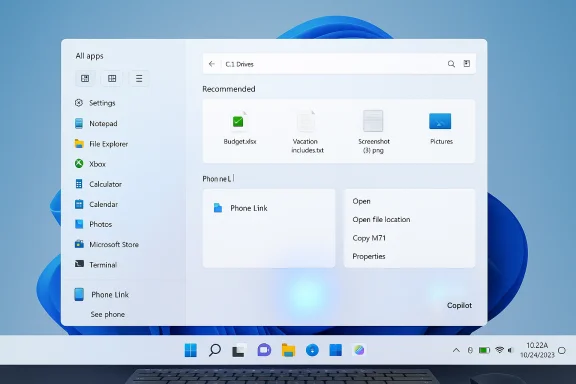Screen dimensions: 576x384
Task: Click the taskbar Search magnifier
Action: pyautogui.click(x=215, y=350)
